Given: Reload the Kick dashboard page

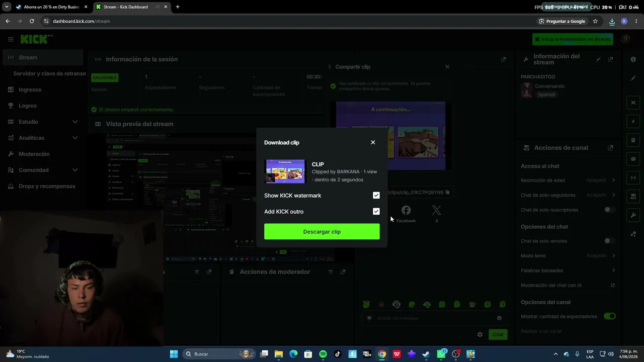Looking at the screenshot, I should [x=32, y=21].
